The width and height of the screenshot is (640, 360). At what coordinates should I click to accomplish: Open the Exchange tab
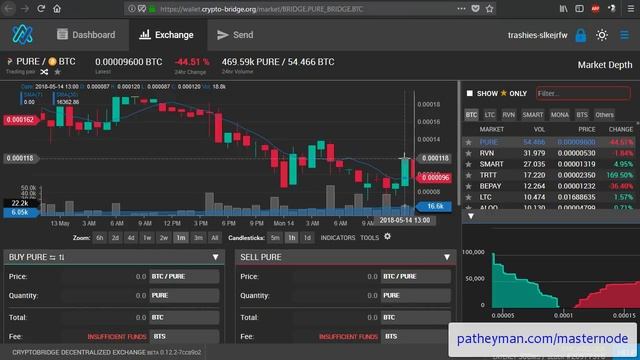tap(166, 35)
